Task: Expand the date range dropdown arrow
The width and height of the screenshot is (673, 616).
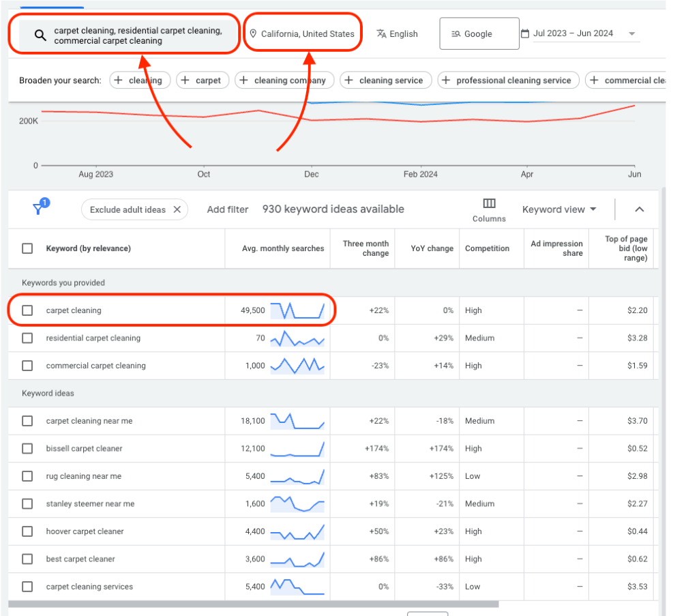Action: (631, 34)
